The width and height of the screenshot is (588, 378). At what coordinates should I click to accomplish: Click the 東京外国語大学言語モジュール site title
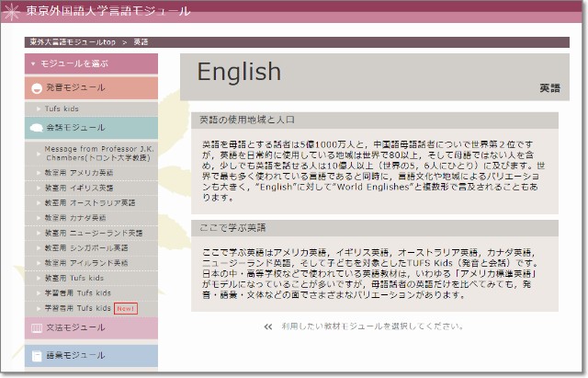click(x=107, y=11)
